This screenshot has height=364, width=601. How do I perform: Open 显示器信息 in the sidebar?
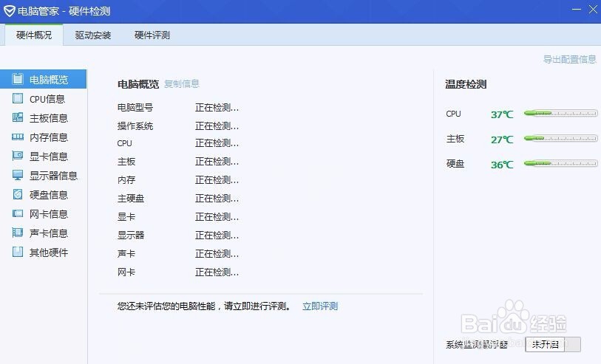pyautogui.click(x=43, y=175)
